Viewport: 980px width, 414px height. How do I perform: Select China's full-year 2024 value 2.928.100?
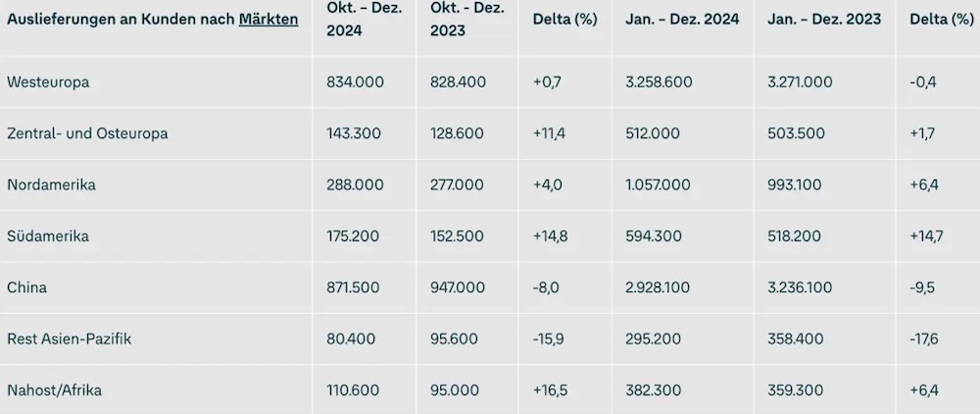tap(658, 287)
